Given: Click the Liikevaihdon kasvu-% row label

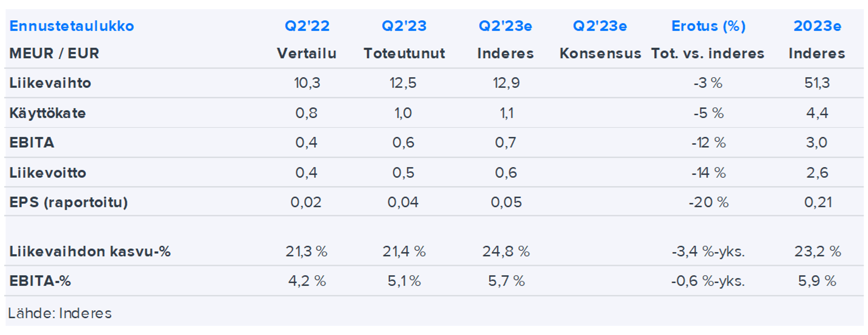Looking at the screenshot, I should pyautogui.click(x=90, y=251).
